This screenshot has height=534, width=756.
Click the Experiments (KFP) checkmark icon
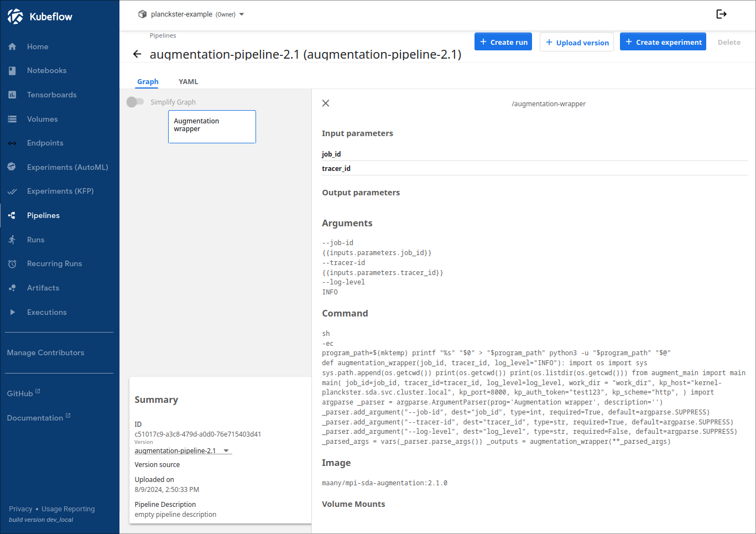[x=12, y=191]
